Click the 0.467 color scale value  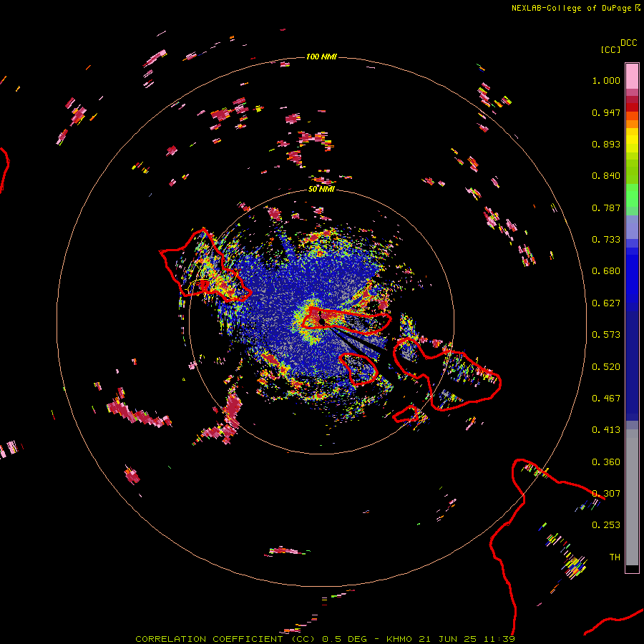click(606, 399)
